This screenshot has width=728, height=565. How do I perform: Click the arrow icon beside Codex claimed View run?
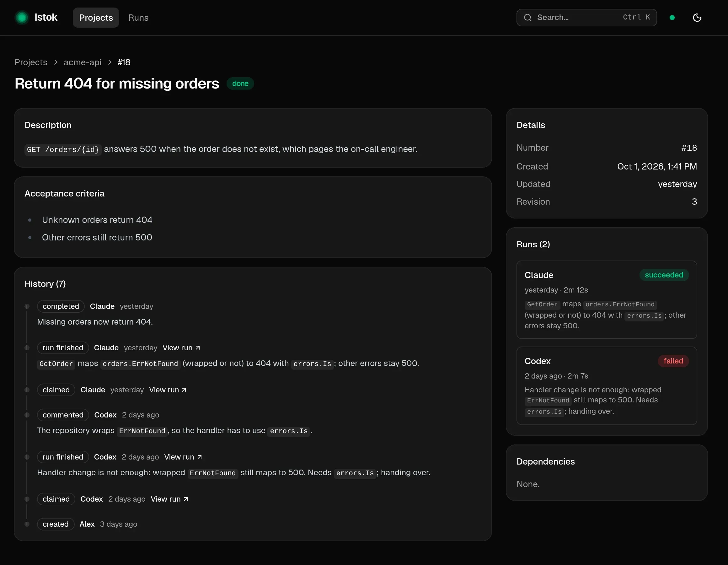click(186, 499)
